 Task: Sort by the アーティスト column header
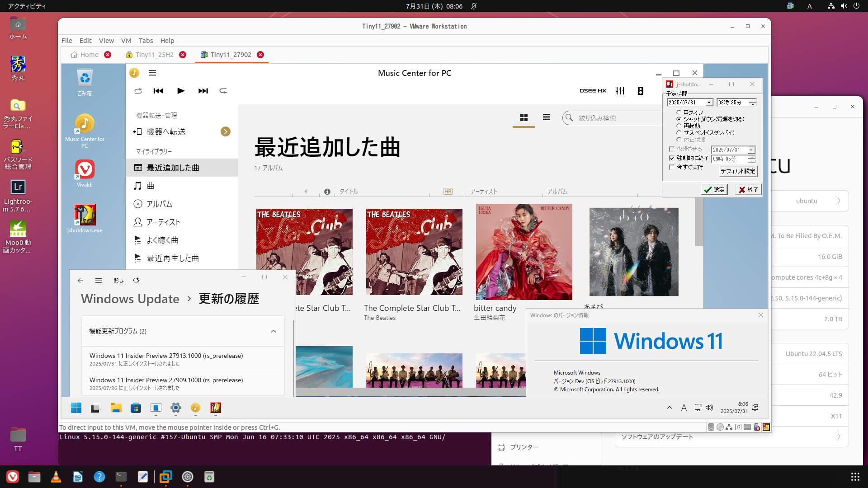pos(484,192)
